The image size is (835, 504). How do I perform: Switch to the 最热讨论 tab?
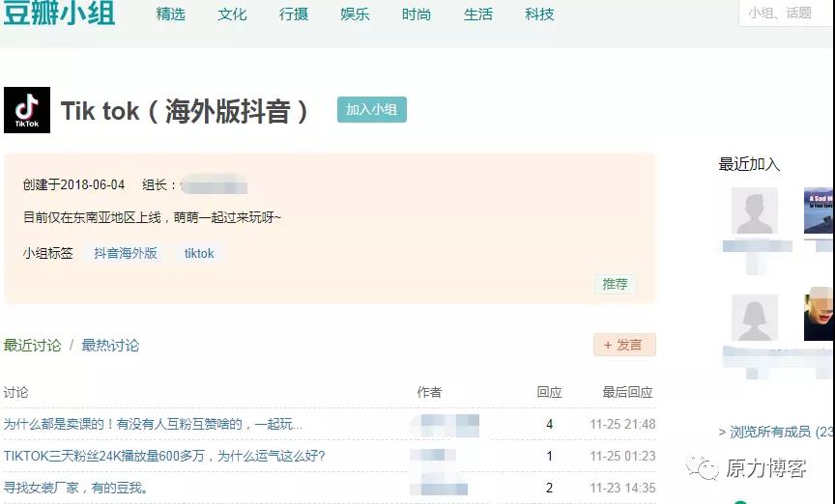(x=110, y=346)
